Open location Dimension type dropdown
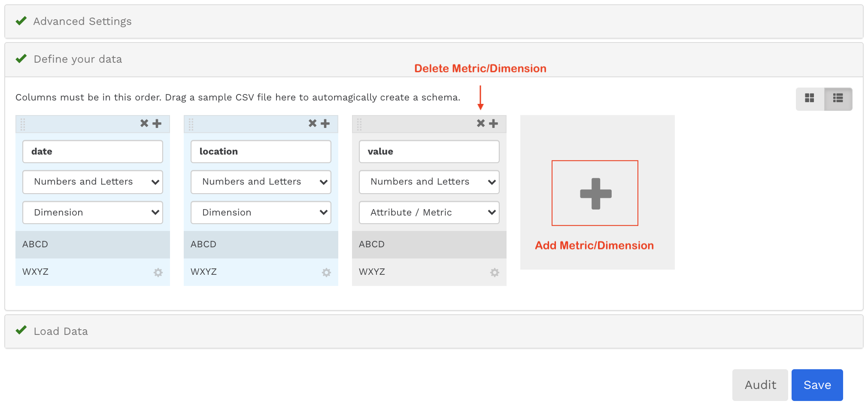This screenshot has height=407, width=868. coord(261,213)
